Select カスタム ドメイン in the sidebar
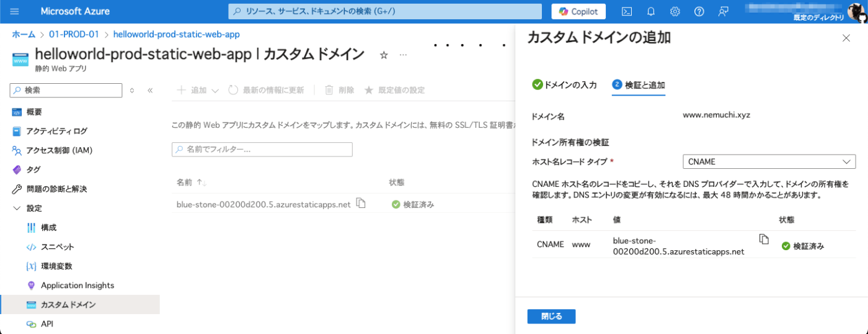This screenshot has height=334, width=868. point(80,304)
